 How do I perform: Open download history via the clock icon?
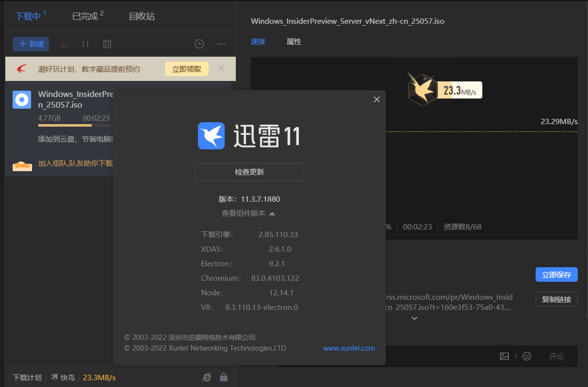point(199,44)
